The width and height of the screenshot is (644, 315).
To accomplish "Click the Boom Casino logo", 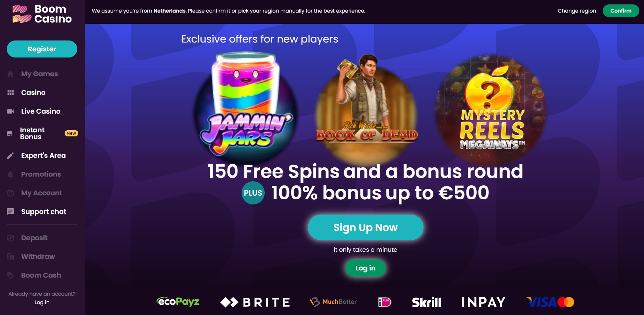I will click(x=42, y=14).
